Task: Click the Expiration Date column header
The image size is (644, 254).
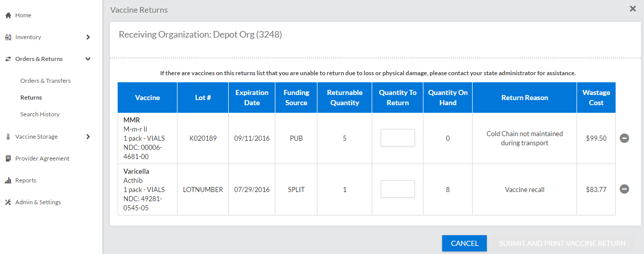Action: coord(252,98)
